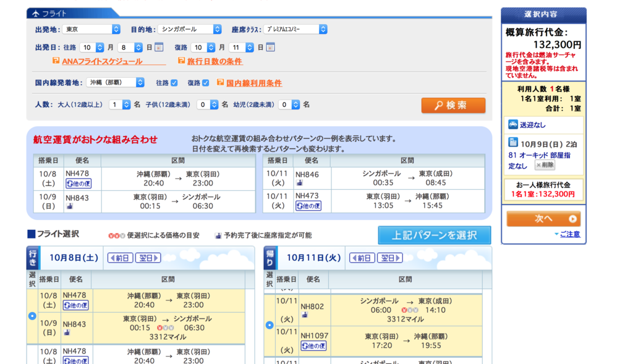Viewport: 633px width, 364px height.
Task: Click seat icon in the 予約完了後 legend
Action: pyautogui.click(x=218, y=235)
